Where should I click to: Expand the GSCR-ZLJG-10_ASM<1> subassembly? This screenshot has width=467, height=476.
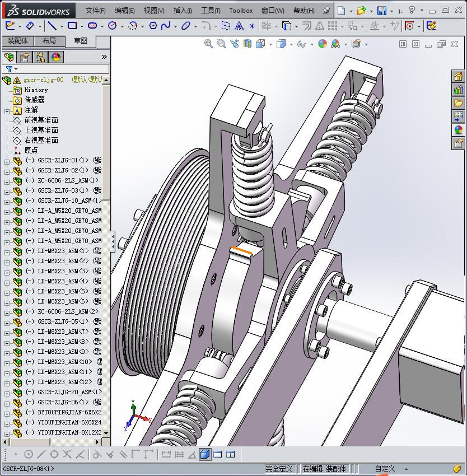7,202
